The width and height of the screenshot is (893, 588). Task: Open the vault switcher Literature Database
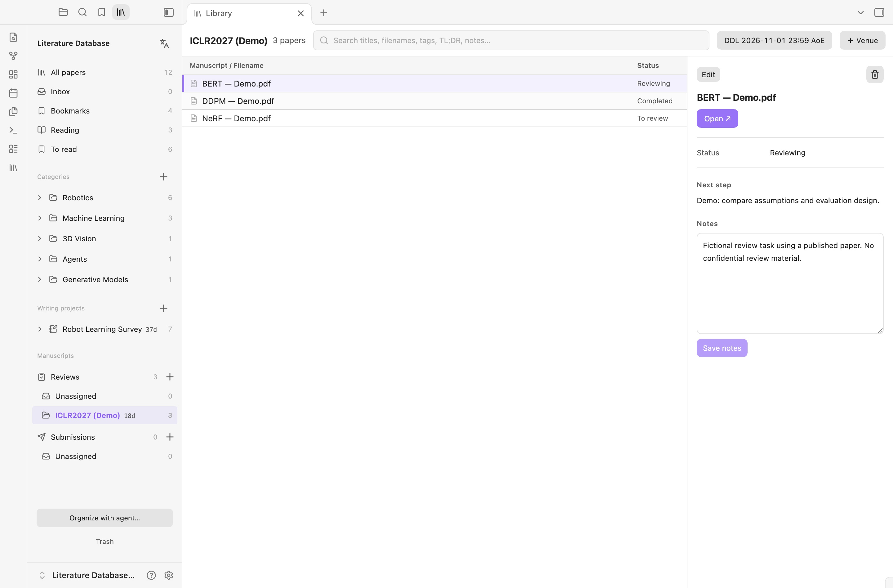tap(87, 575)
